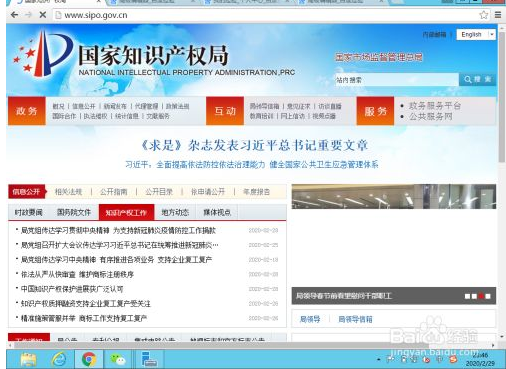Select the first slideshow indicator square

coord(467,296)
